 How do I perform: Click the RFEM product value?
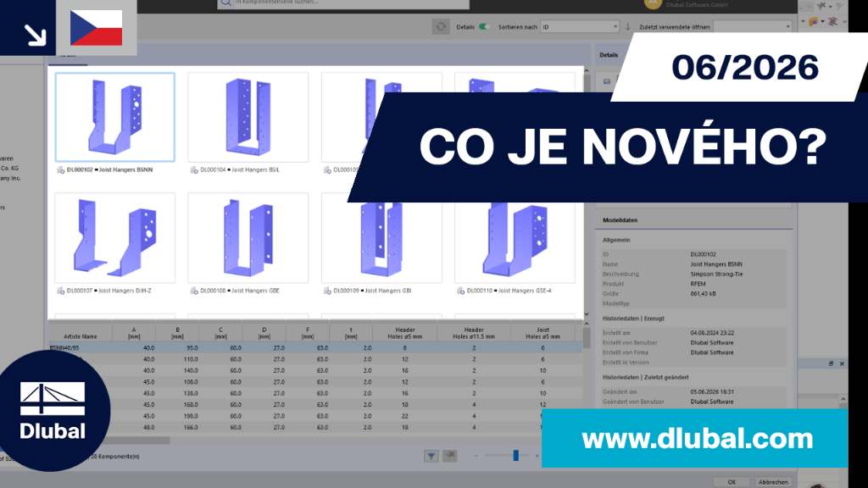click(x=698, y=284)
